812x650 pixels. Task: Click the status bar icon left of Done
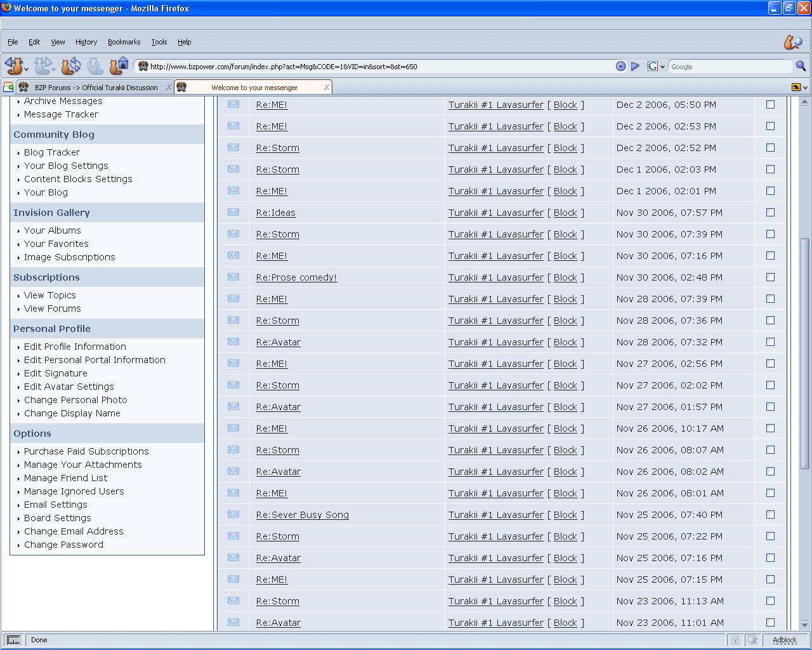point(13,640)
